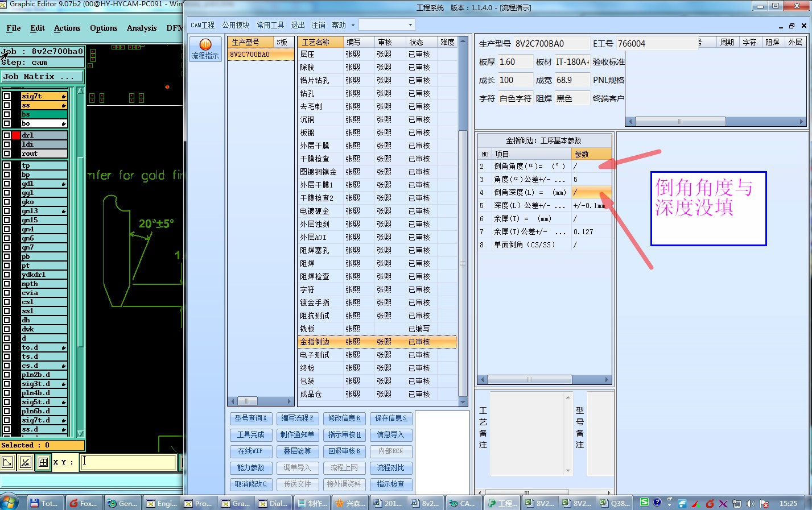The width and height of the screenshot is (812, 510).
Task: Click the grid snap icon before XY
Action: tap(43, 462)
